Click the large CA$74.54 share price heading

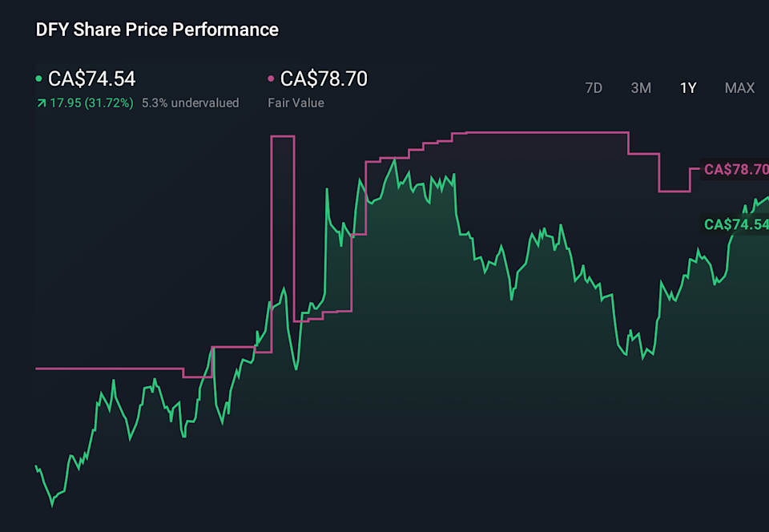(91, 79)
